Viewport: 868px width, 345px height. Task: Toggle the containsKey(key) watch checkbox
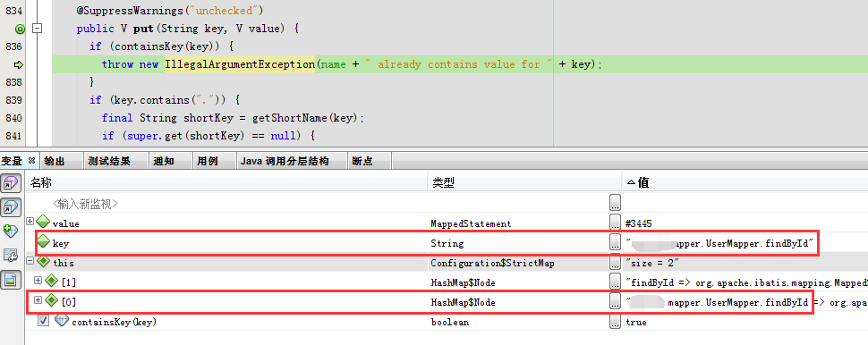[43, 321]
